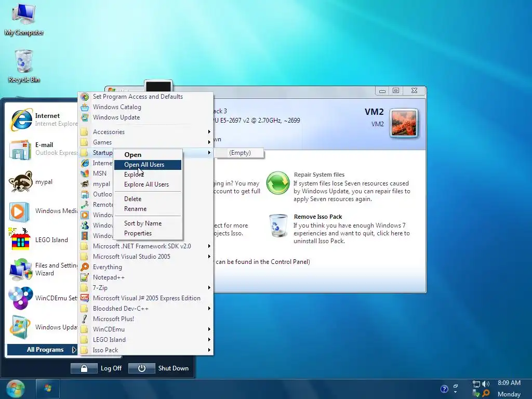Viewport: 532px width, 399px height.
Task: Click the Remove Isso Pack recycle icon
Action: tap(278, 225)
